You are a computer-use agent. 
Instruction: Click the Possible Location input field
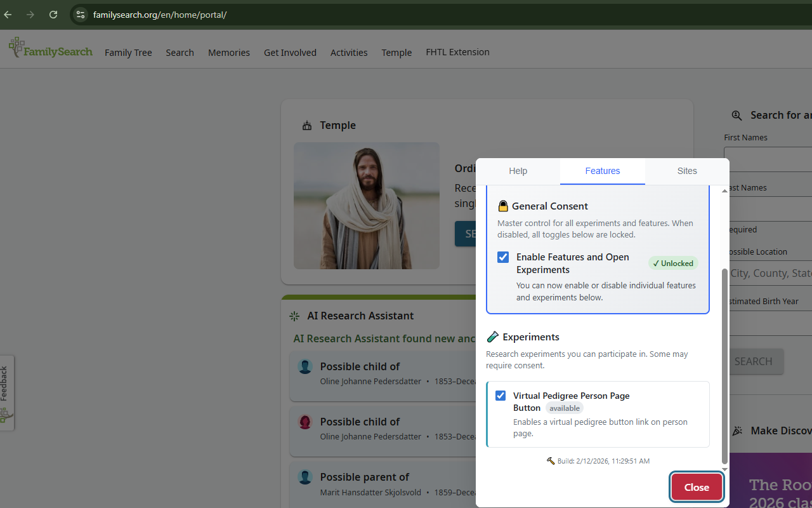[768, 273]
